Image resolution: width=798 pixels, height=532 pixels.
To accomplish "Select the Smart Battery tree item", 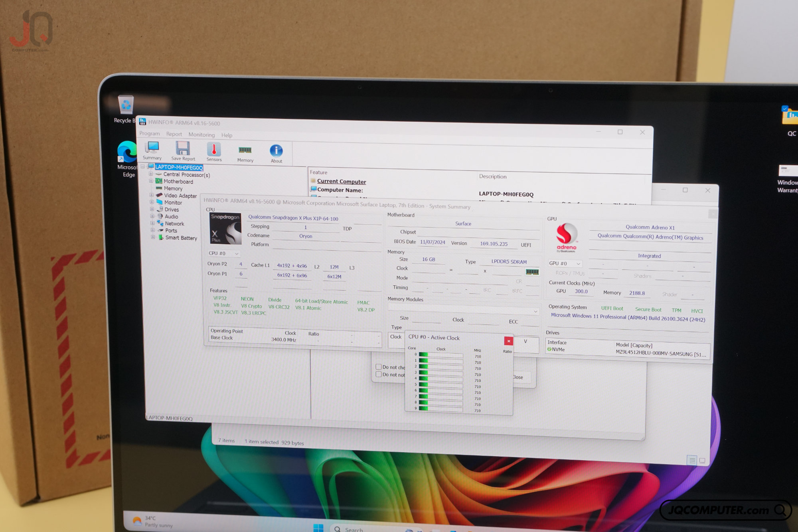I will click(181, 238).
